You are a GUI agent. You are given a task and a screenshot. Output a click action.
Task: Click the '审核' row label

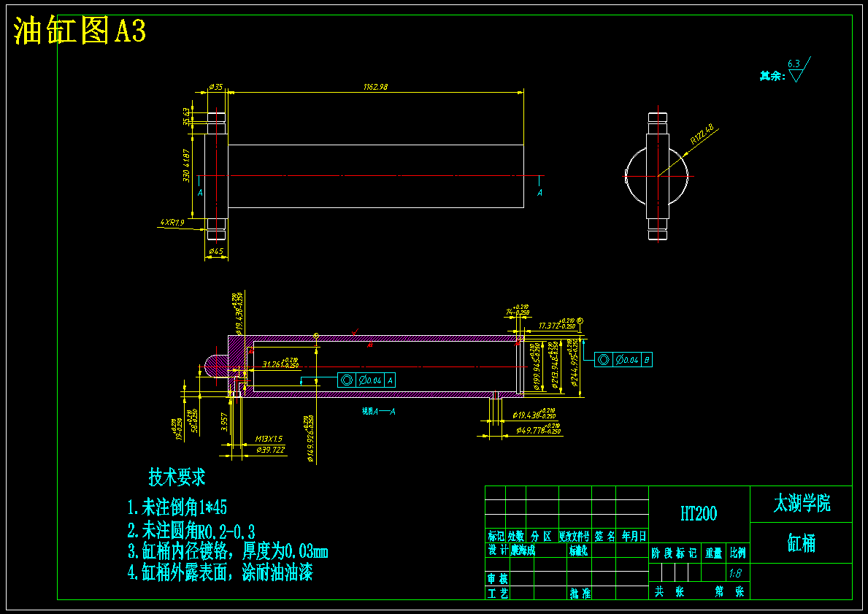click(x=498, y=579)
